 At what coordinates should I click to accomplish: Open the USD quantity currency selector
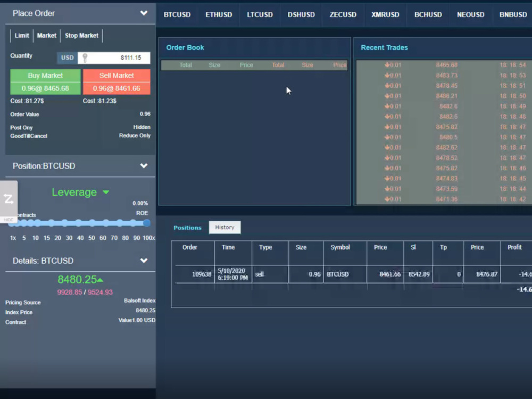coord(67,57)
